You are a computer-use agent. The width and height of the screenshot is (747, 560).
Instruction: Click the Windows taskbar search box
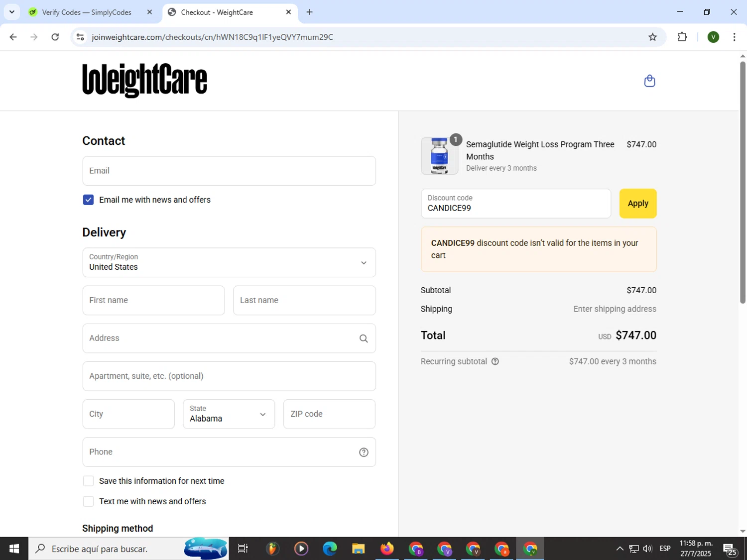click(128, 549)
